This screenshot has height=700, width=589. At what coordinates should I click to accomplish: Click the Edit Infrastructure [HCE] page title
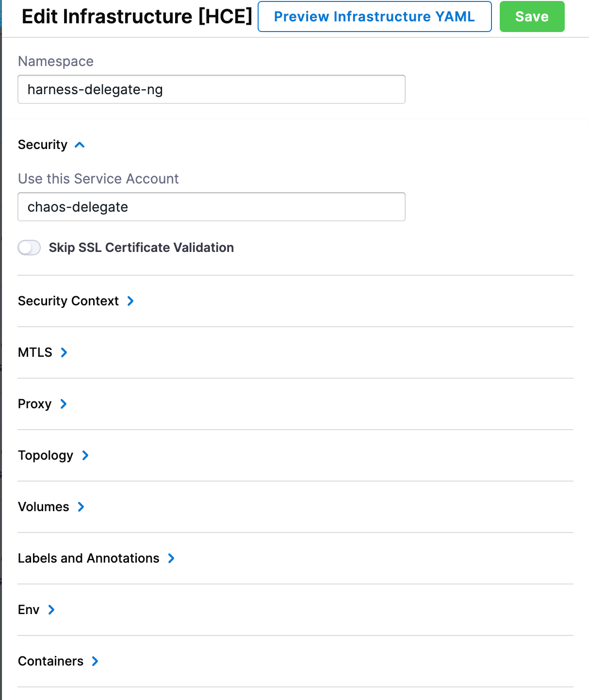pos(137,17)
